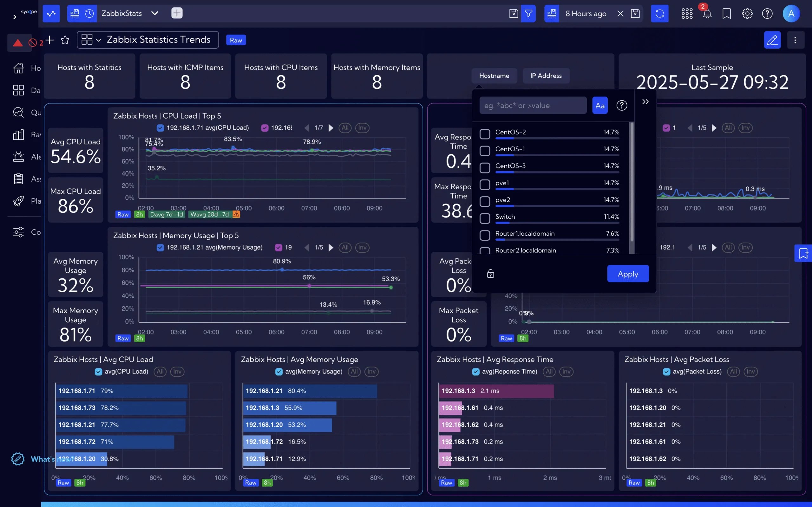Go to next Memory Usage legend page
This screenshot has height=507, width=812.
(x=331, y=247)
